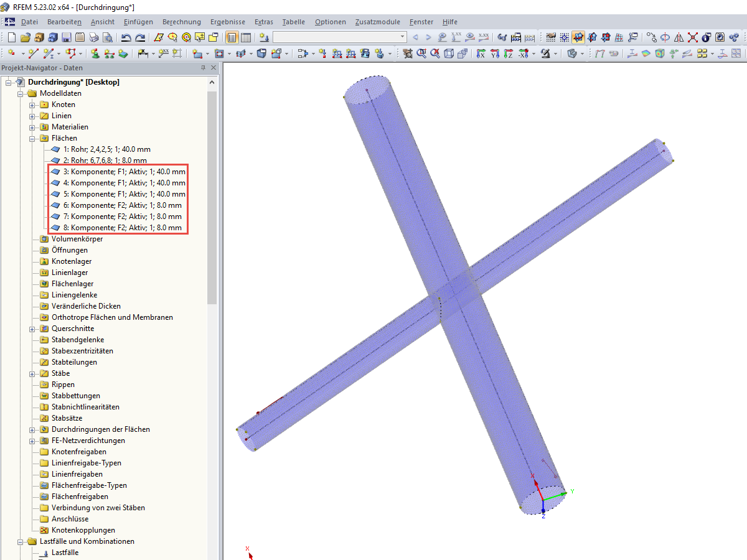Expand the Stäbe tree node
Image resolution: width=747 pixels, height=560 pixels.
pos(32,373)
